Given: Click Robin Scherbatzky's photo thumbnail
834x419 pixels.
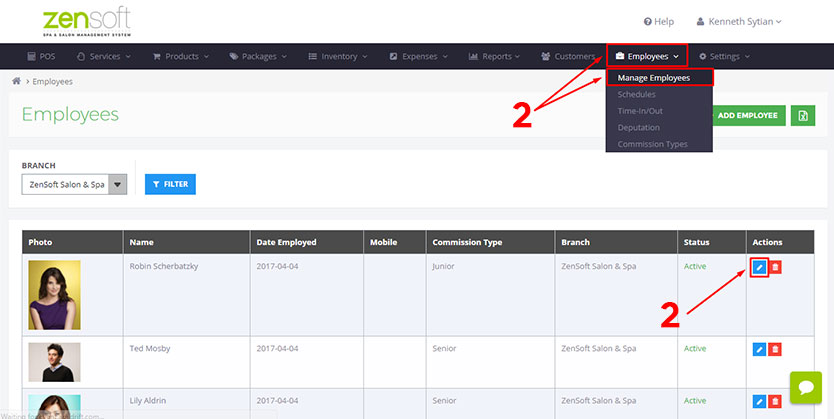Looking at the screenshot, I should click(x=54, y=295).
